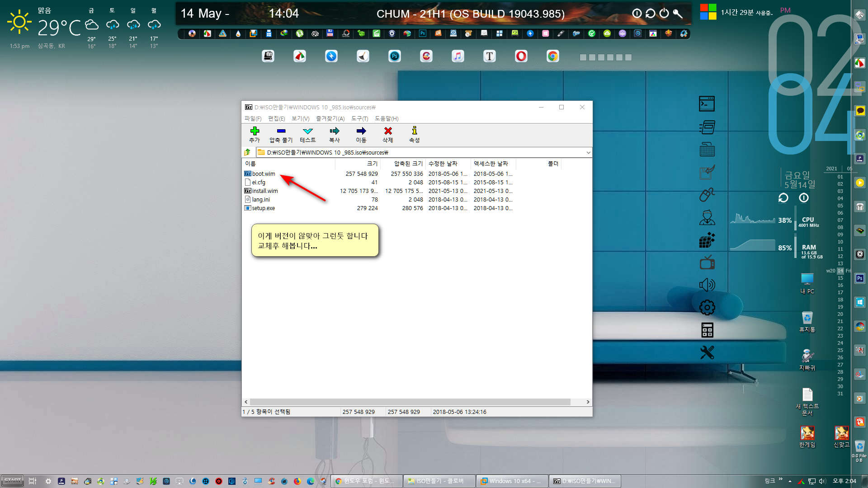The width and height of the screenshot is (868, 488).
Task: Click the Test (테스트) toolbar icon
Action: 308,131
